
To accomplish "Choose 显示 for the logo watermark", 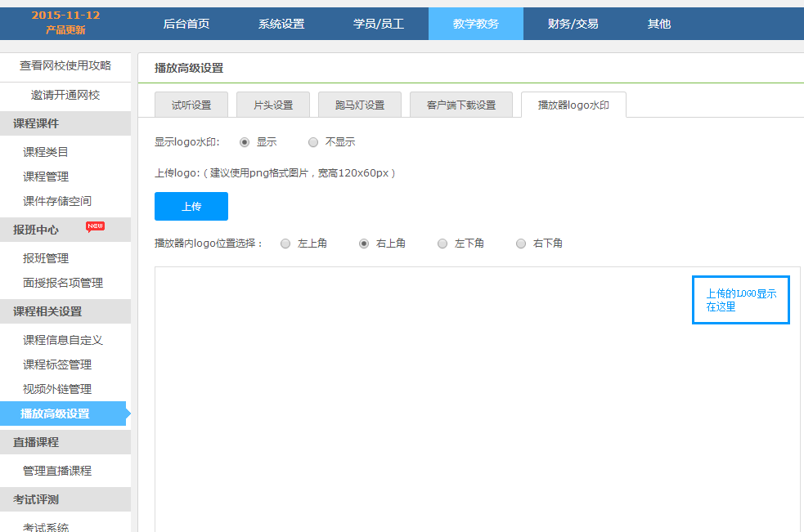I will [245, 142].
